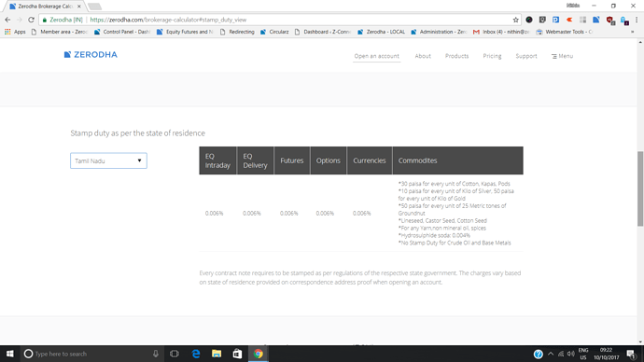Open the Equity Futures bookmark

click(185, 32)
